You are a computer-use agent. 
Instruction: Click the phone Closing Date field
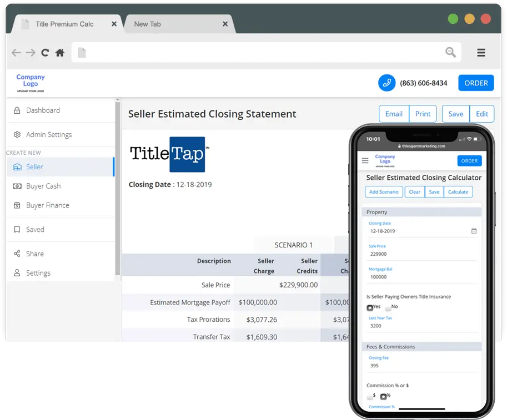[x=423, y=231]
